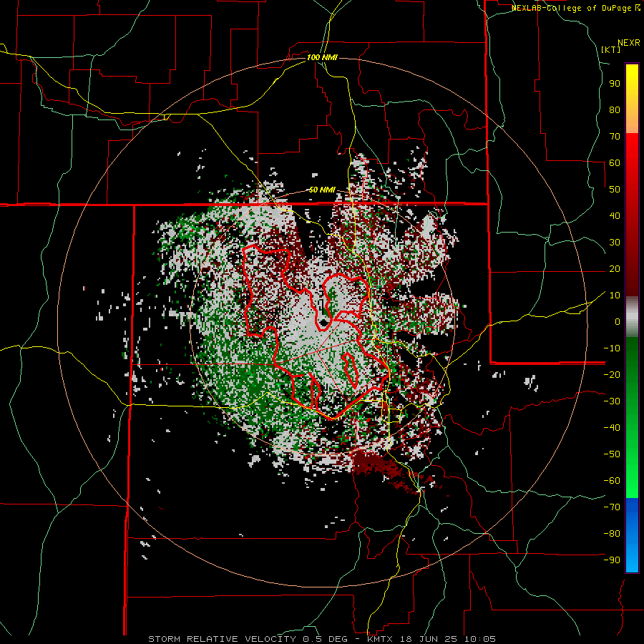Click the '-40' value on the velocity scale
The image size is (644, 644).
[x=612, y=428]
